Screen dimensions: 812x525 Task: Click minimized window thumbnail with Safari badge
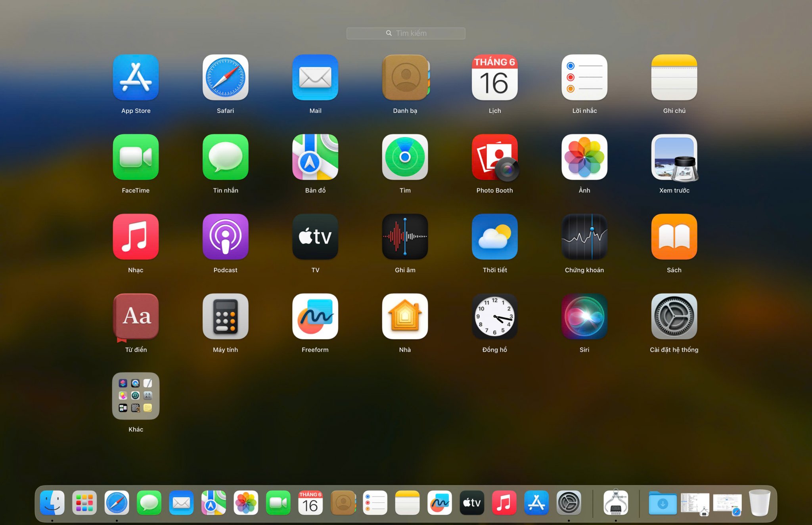[728, 504]
